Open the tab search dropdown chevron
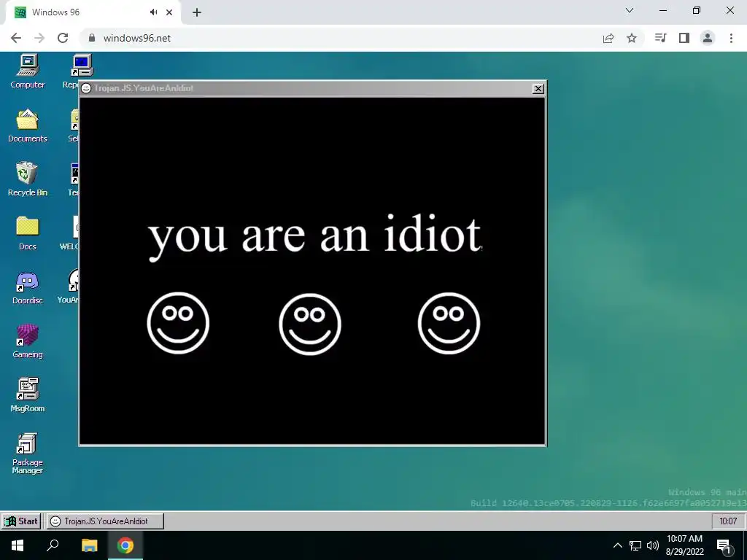Screen dimensions: 747x560 point(630,10)
